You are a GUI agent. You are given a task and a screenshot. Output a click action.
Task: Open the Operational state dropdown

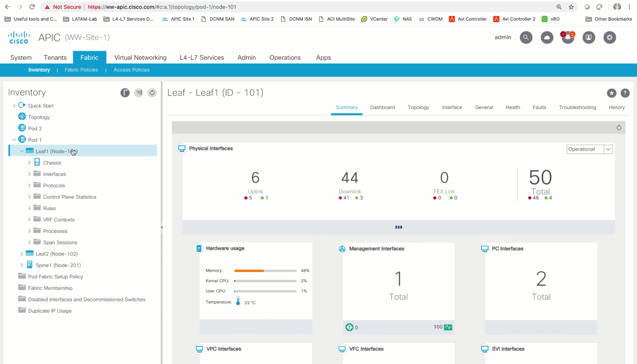[x=608, y=149]
